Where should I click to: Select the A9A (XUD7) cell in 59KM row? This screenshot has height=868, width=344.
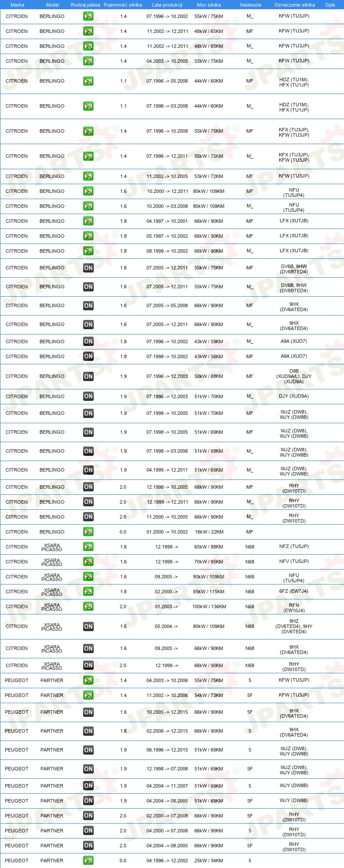point(294,341)
